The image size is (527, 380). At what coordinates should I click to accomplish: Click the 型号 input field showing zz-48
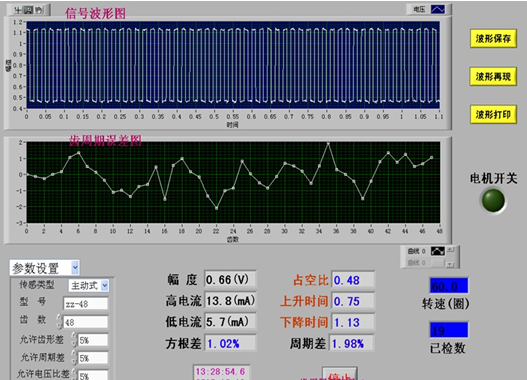tap(86, 304)
